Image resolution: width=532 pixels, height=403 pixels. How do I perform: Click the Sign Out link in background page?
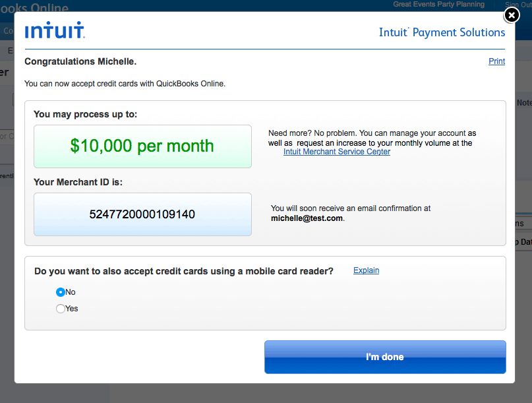(518, 5)
